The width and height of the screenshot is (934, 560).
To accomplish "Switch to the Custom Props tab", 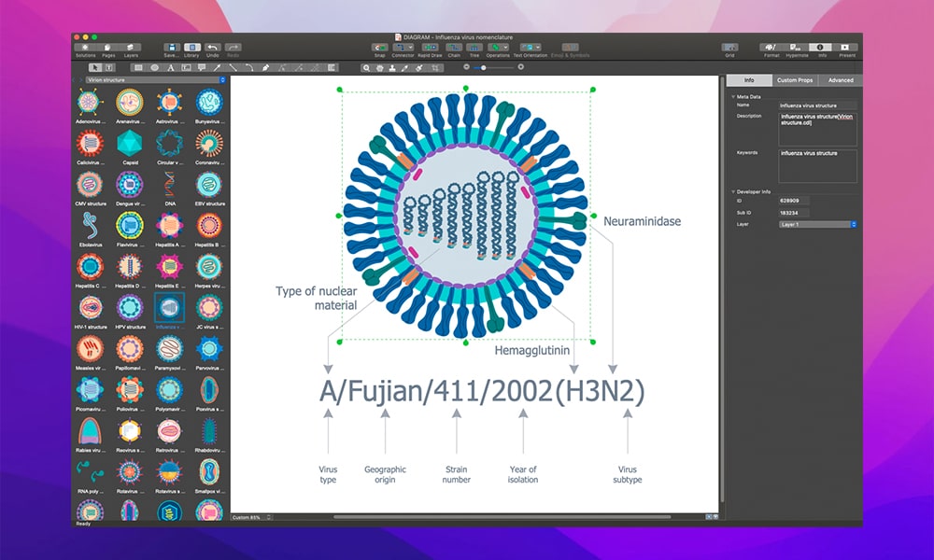I will pos(794,80).
